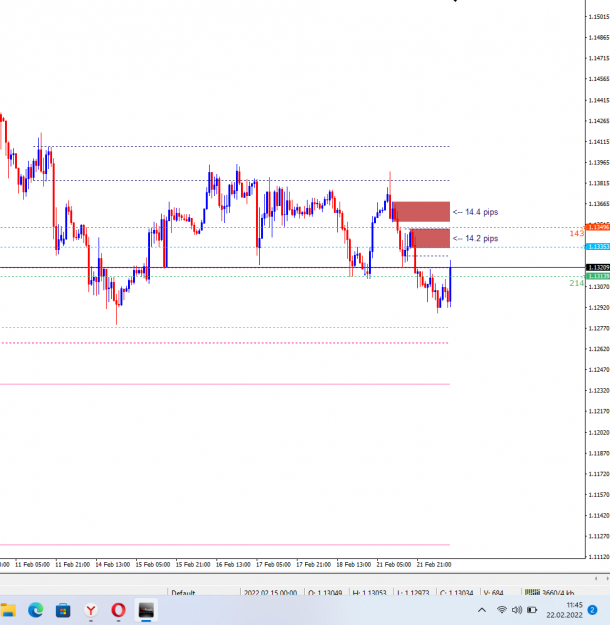The image size is (610, 625).
Task: Click the '<-- 14.2 pips' label
Action: pos(475,238)
